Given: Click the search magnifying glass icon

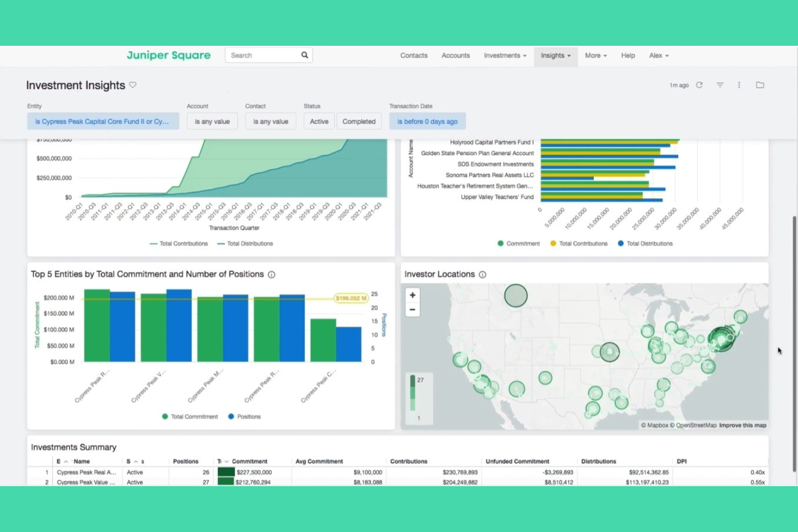Looking at the screenshot, I should 304,54.
